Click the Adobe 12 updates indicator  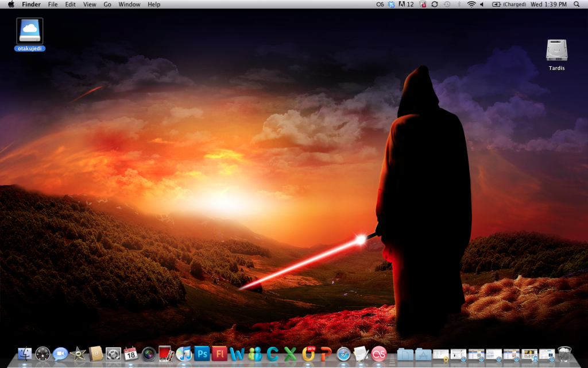406,4
